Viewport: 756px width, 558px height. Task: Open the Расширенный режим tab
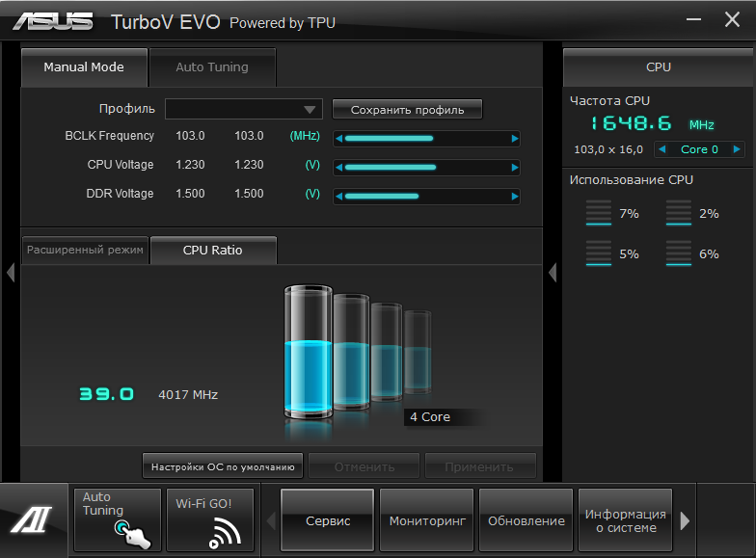[85, 250]
